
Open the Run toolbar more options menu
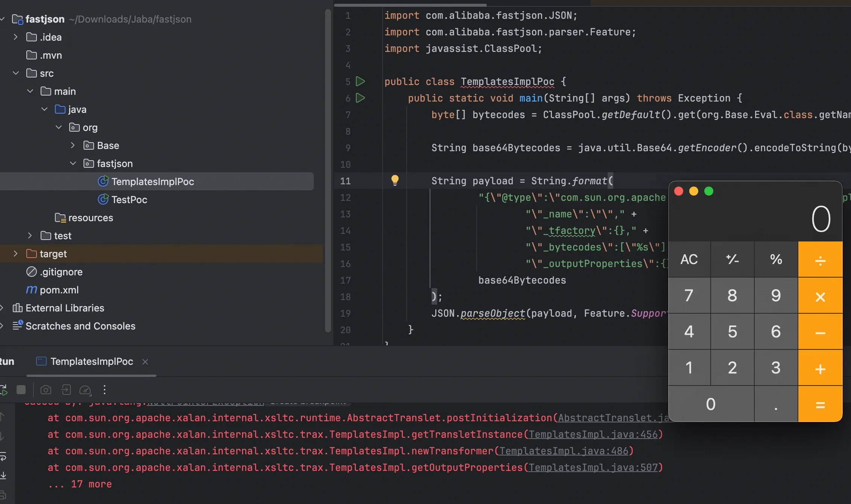coord(105,390)
